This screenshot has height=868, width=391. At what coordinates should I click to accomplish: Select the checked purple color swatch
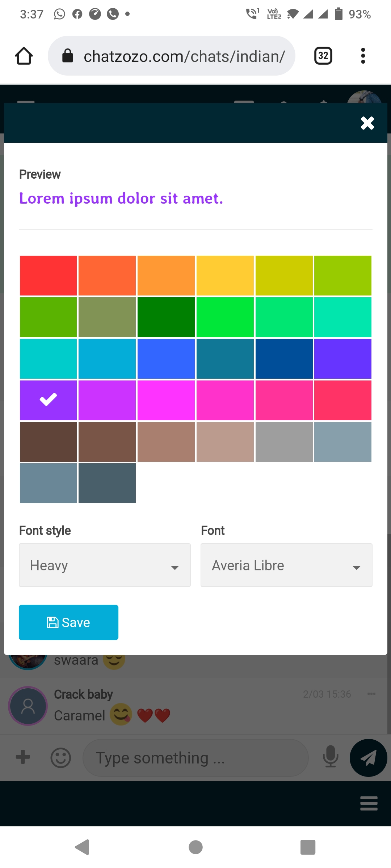tap(48, 400)
